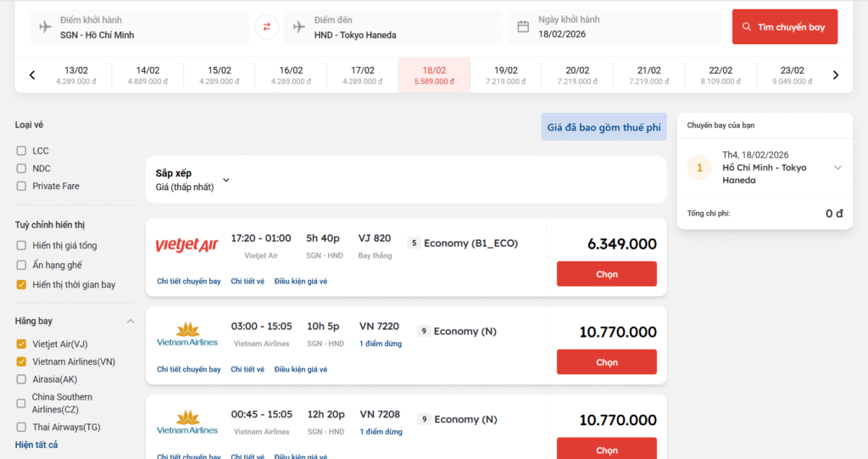Select the 19/02 date tab
This screenshot has width=868, height=459.
[506, 76]
